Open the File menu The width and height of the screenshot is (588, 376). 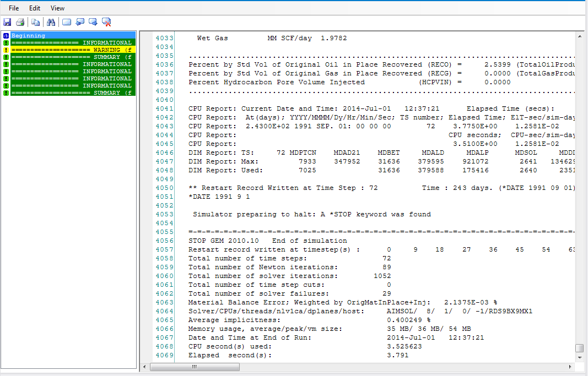(x=14, y=8)
